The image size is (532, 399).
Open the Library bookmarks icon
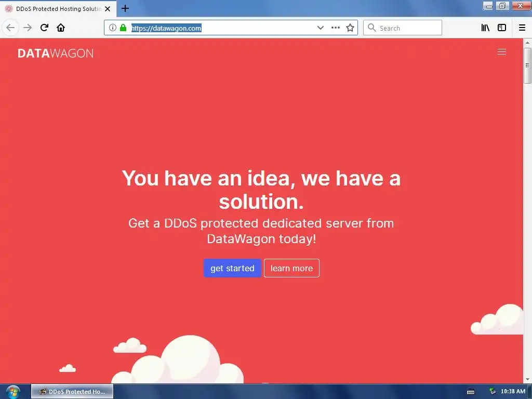(x=485, y=28)
